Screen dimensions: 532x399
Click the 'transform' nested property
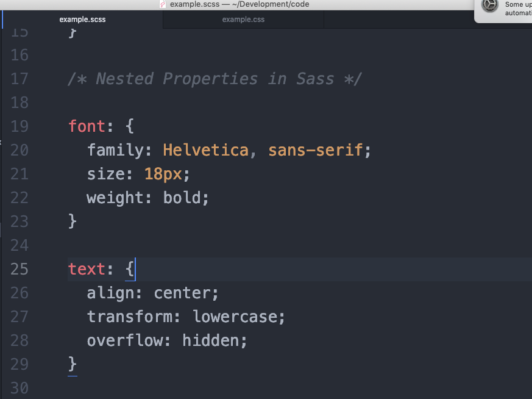130,317
